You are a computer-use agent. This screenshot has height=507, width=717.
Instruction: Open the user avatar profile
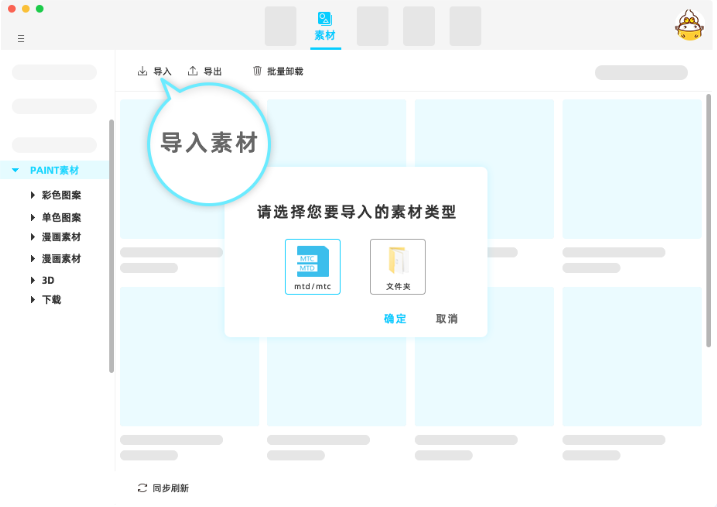coord(689,26)
